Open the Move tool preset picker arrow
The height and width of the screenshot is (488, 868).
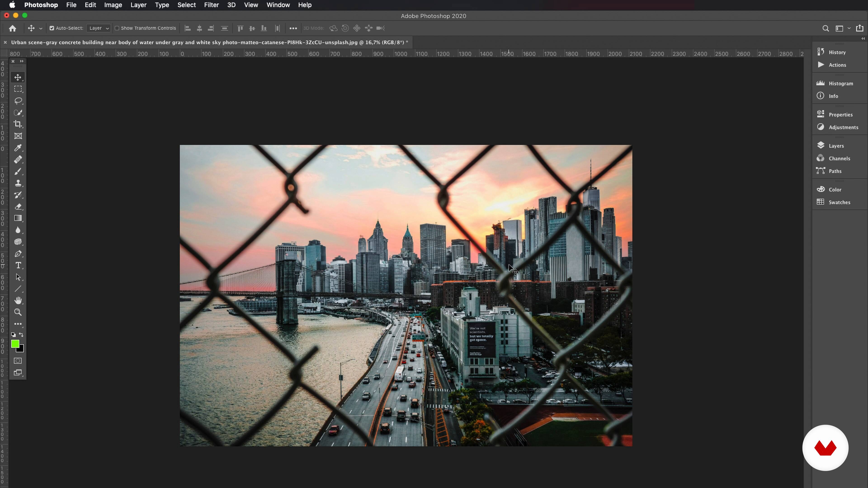click(x=41, y=29)
